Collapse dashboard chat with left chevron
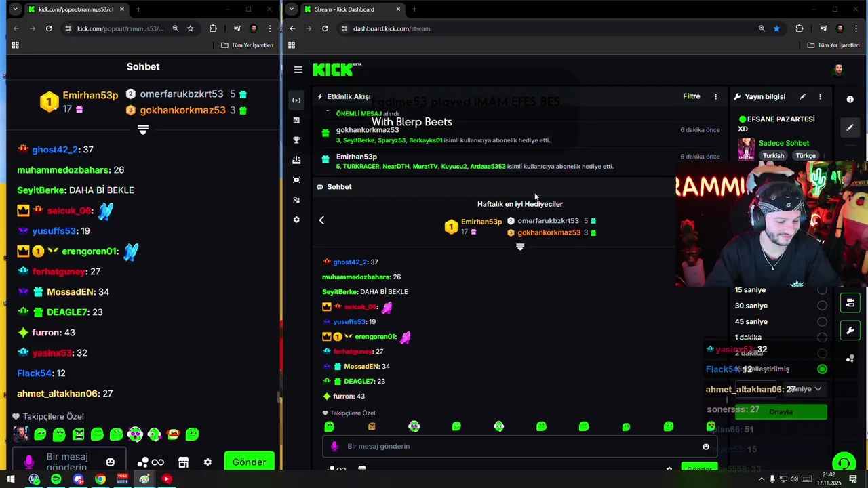Image resolution: width=868 pixels, height=488 pixels. (x=321, y=220)
